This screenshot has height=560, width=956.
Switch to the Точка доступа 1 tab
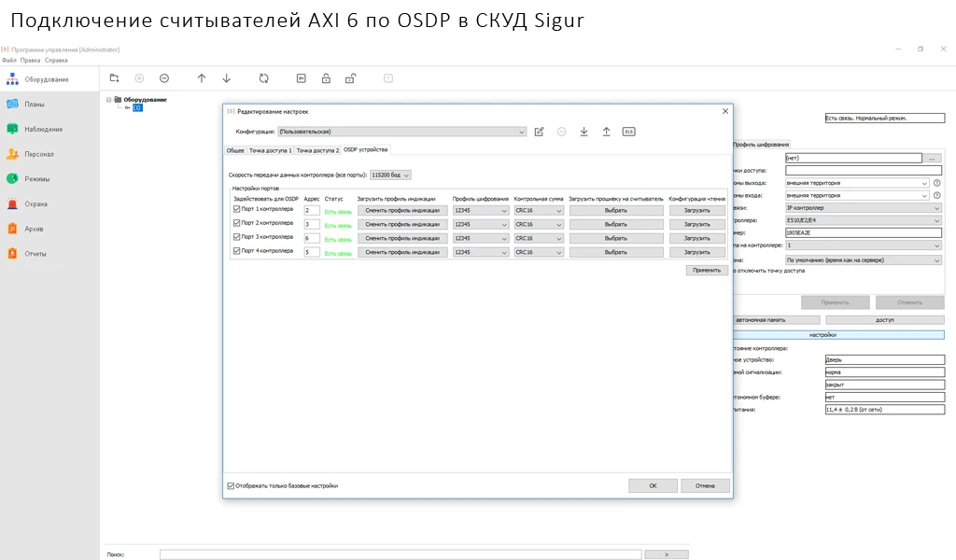tap(270, 150)
